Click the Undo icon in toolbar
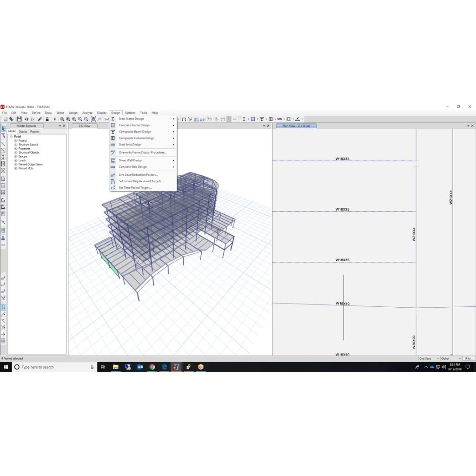The height and width of the screenshot is (476, 476). pyautogui.click(x=26, y=119)
